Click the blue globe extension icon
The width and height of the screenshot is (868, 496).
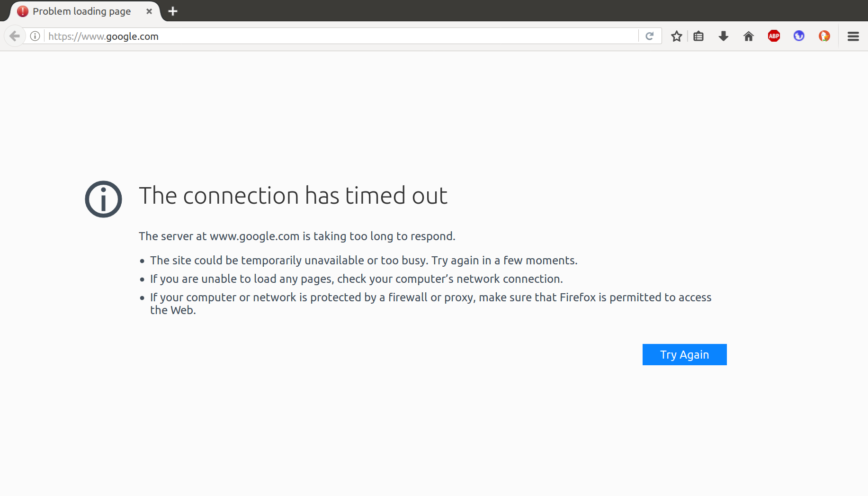pos(799,36)
